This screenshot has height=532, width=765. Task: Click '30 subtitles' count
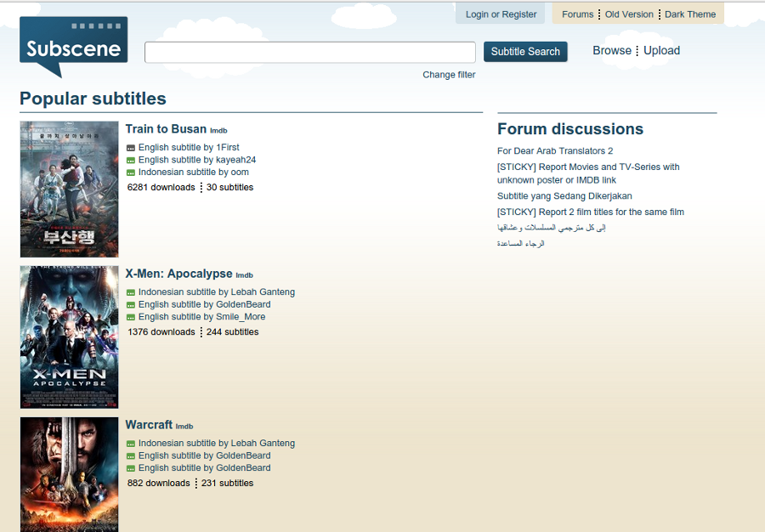pyautogui.click(x=229, y=187)
